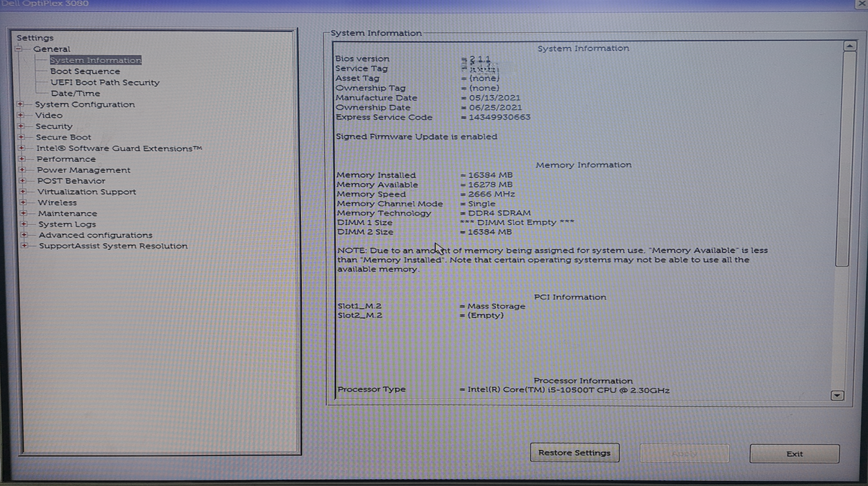This screenshot has height=486, width=868.
Task: Click the greyed-out Apply button
Action: coord(684,453)
